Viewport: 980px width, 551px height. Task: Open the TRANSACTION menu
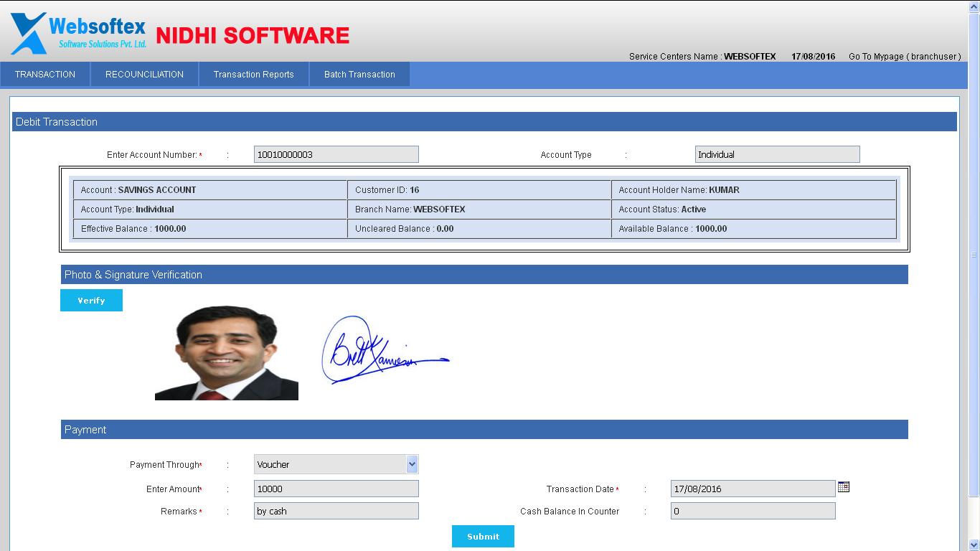[x=45, y=75]
